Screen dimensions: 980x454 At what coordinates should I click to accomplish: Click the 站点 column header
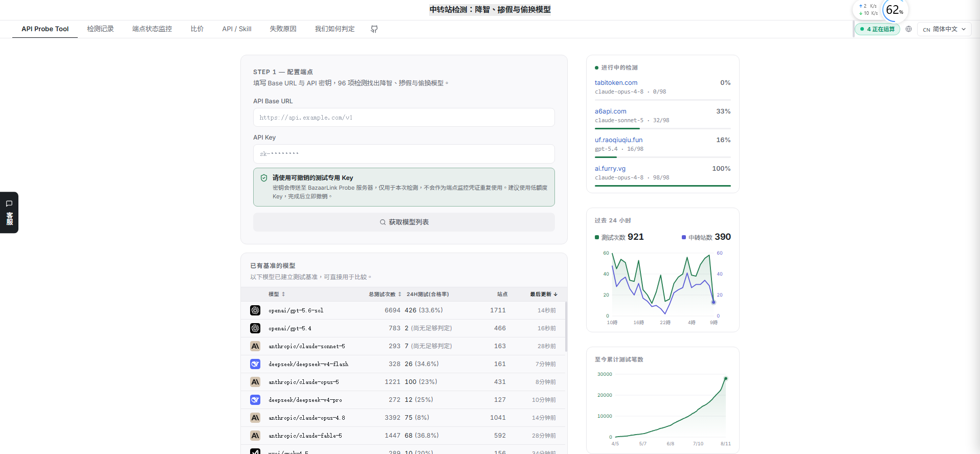point(502,294)
